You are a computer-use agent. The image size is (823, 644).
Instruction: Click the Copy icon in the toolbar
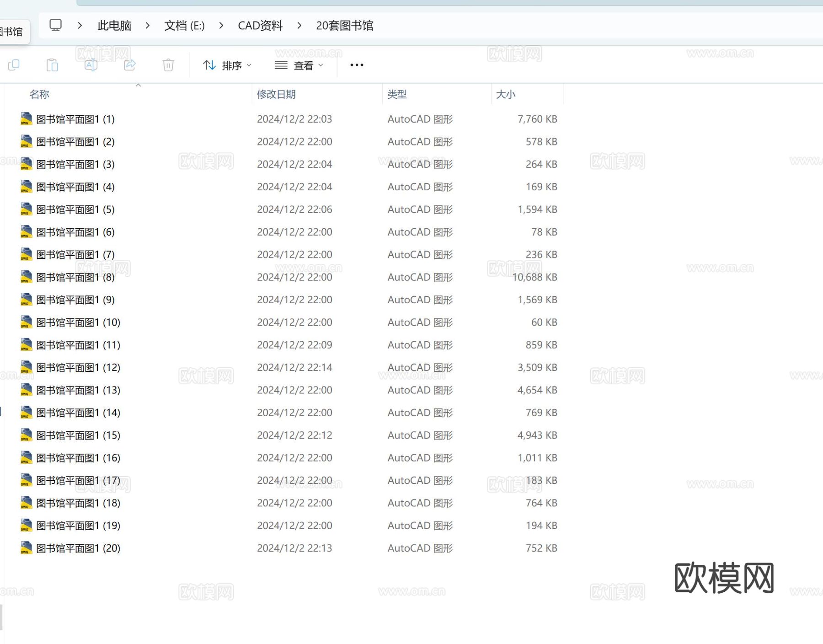click(14, 65)
